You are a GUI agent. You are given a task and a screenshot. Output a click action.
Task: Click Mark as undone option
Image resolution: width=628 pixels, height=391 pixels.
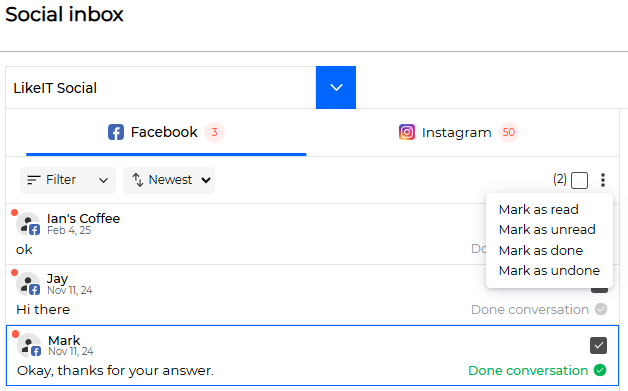(549, 270)
